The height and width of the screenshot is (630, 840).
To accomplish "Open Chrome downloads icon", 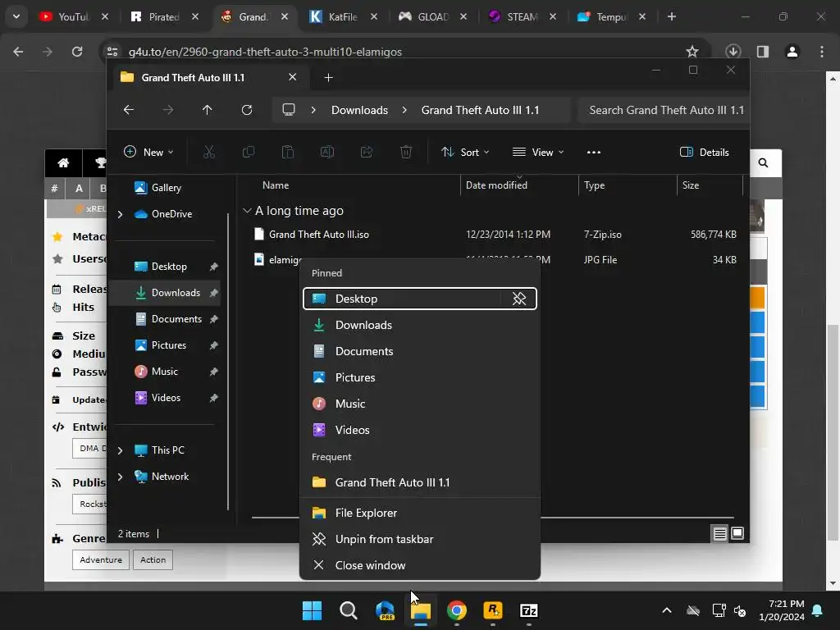I will tap(733, 52).
